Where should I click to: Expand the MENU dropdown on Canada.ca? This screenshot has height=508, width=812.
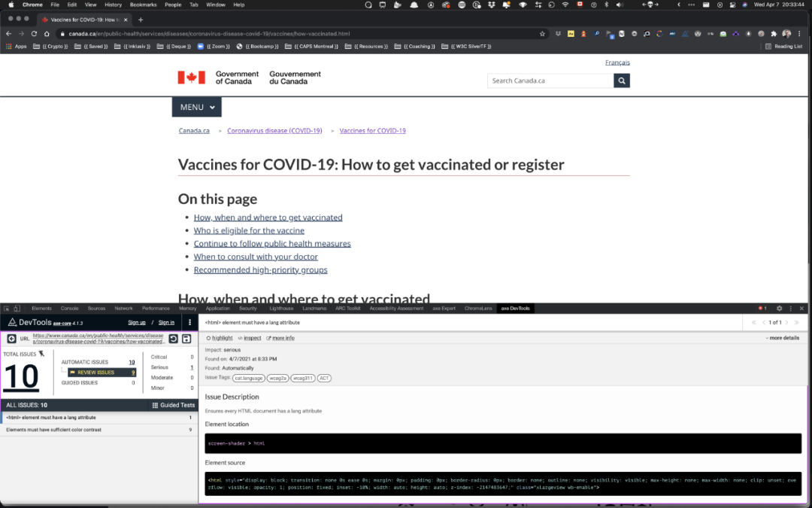[x=197, y=108]
